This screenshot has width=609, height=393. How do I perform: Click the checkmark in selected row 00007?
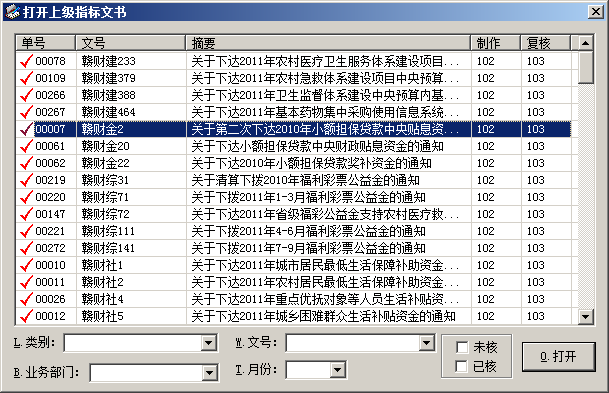coord(26,129)
